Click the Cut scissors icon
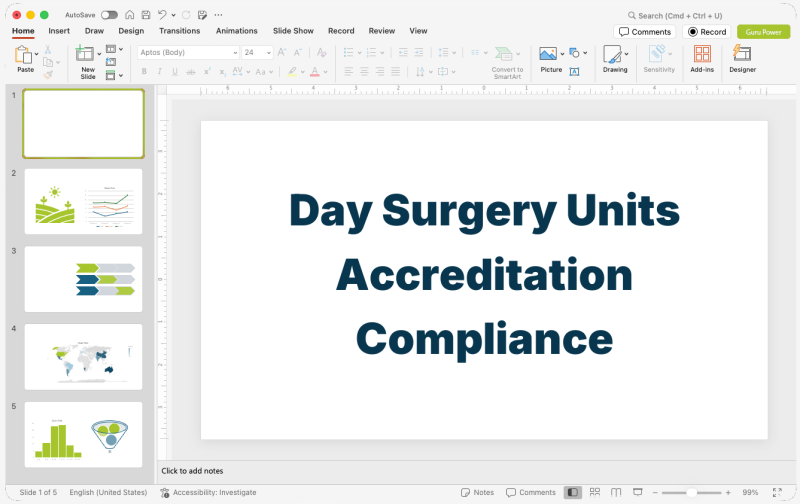Image resolution: width=800 pixels, height=504 pixels. (47, 49)
